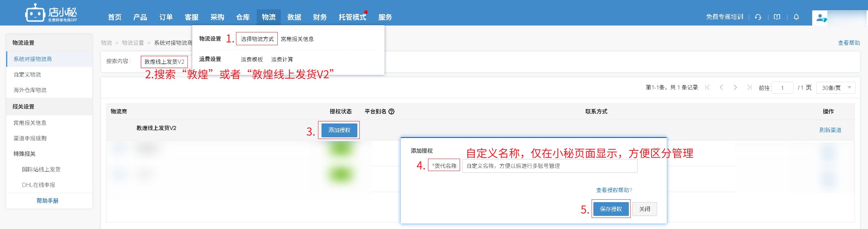Screen dimensions: 868x229
Task: Click the 货代名称 input field
Action: coord(550,166)
